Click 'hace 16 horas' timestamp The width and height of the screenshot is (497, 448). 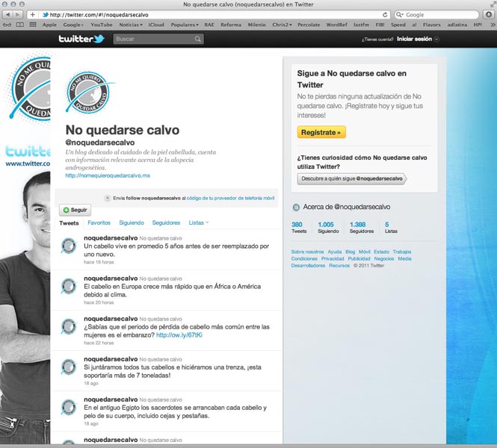click(99, 262)
